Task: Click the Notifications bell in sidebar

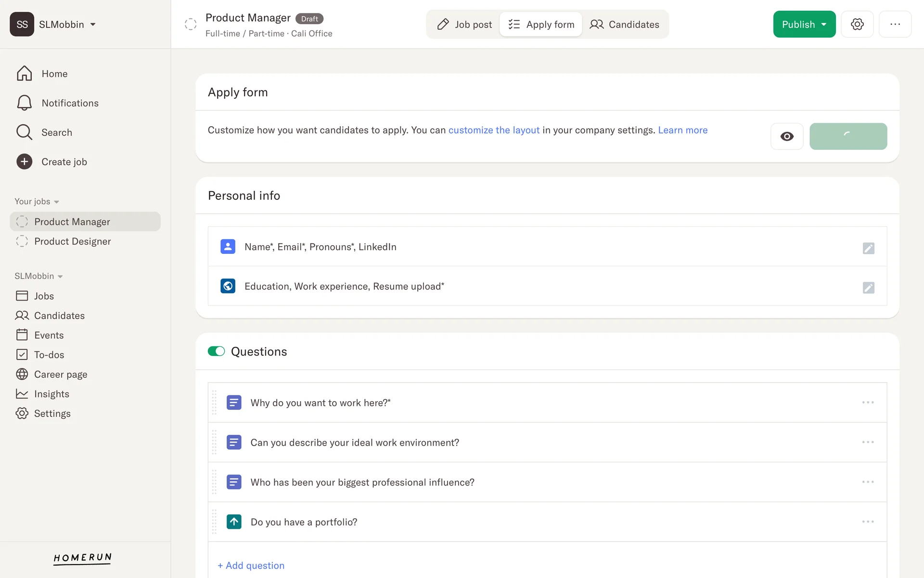Action: tap(24, 103)
